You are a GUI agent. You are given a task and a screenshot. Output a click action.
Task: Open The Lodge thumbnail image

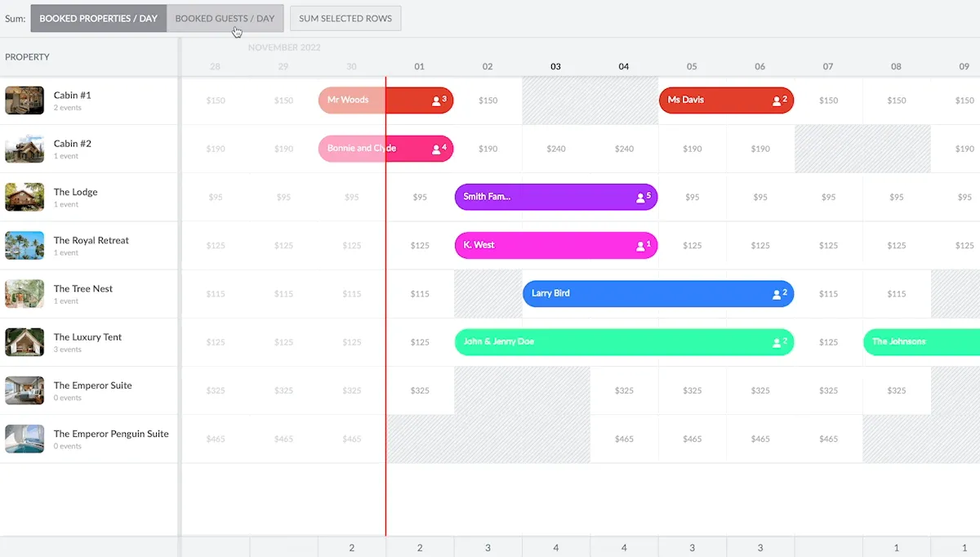24,197
